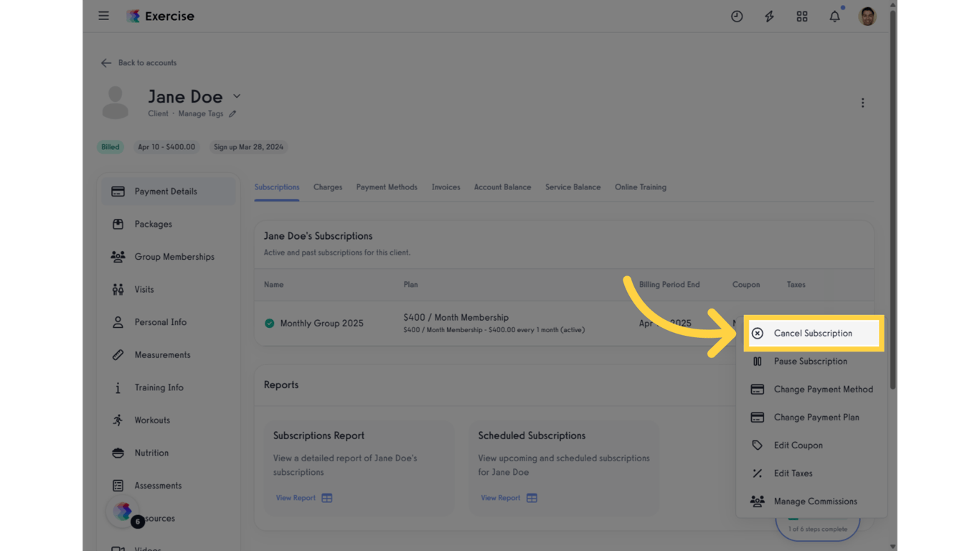
Task: Open notifications via the bell icon
Action: [834, 16]
